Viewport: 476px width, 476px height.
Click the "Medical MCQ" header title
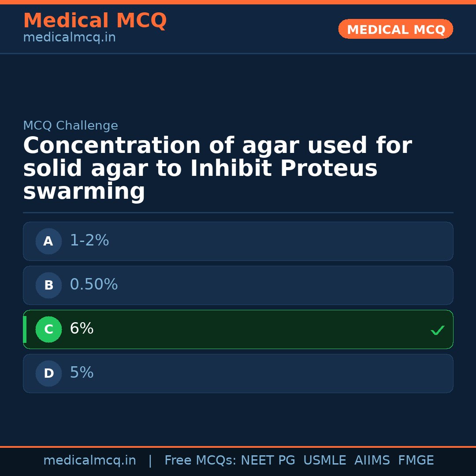(95, 21)
